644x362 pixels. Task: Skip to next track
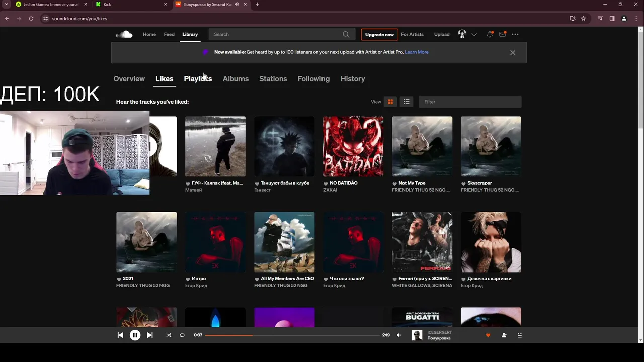[149, 335]
